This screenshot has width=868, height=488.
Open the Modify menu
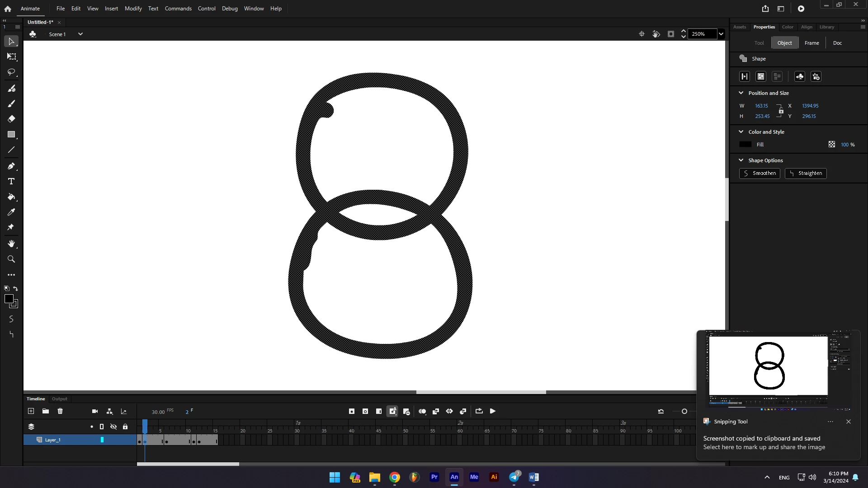(133, 9)
